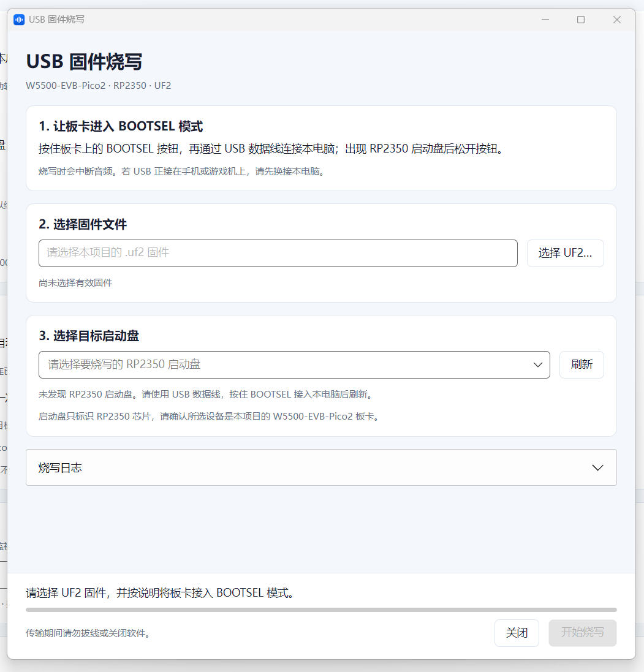Click the heading 3. 选择目标启动盘
This screenshot has height=672, width=644.
[x=89, y=336]
